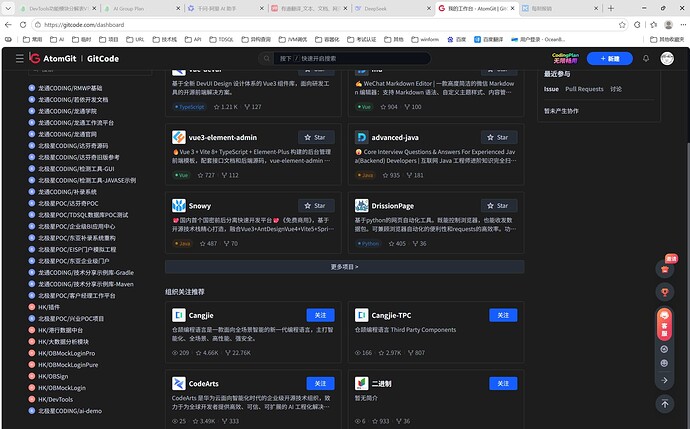Click the notification bell icon

coord(646,58)
